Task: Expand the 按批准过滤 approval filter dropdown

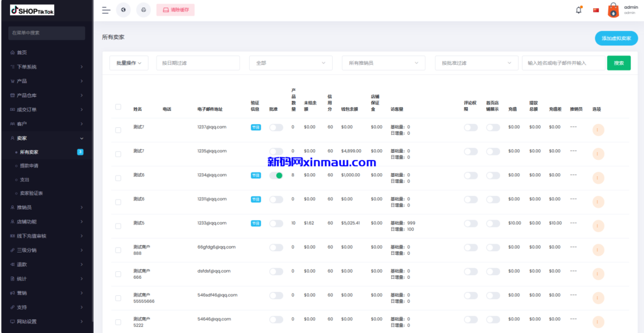Action: click(475, 63)
